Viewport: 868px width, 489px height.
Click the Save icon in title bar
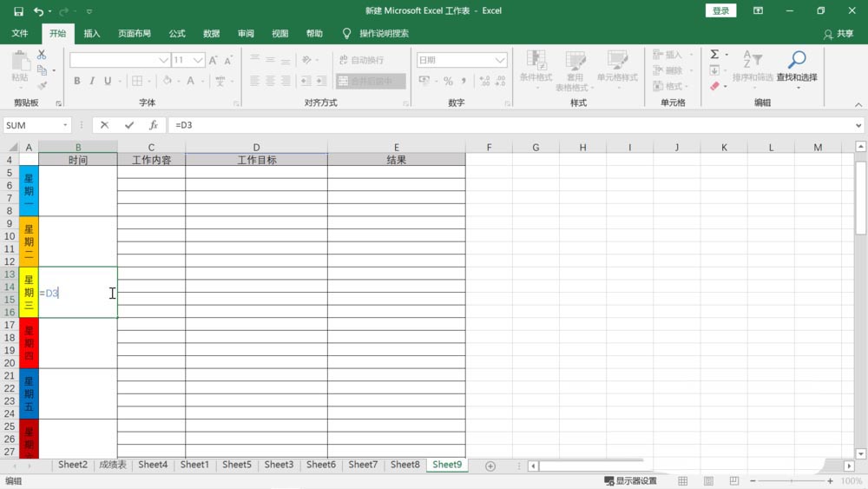(18, 11)
